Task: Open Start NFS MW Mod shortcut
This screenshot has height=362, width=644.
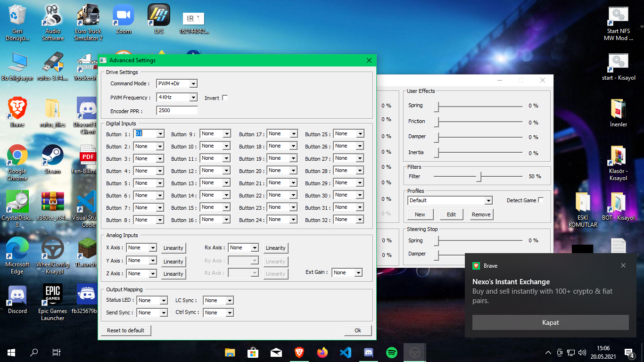Action: 619,24
